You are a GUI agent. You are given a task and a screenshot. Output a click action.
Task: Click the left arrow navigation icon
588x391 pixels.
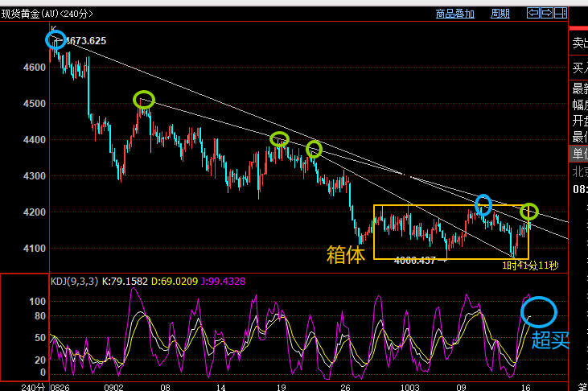[x=532, y=13]
